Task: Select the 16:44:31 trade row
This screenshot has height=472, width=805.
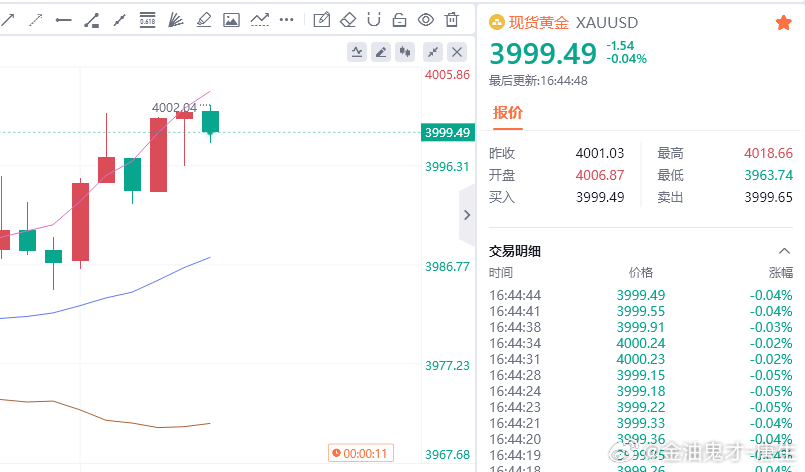Action: click(641, 359)
